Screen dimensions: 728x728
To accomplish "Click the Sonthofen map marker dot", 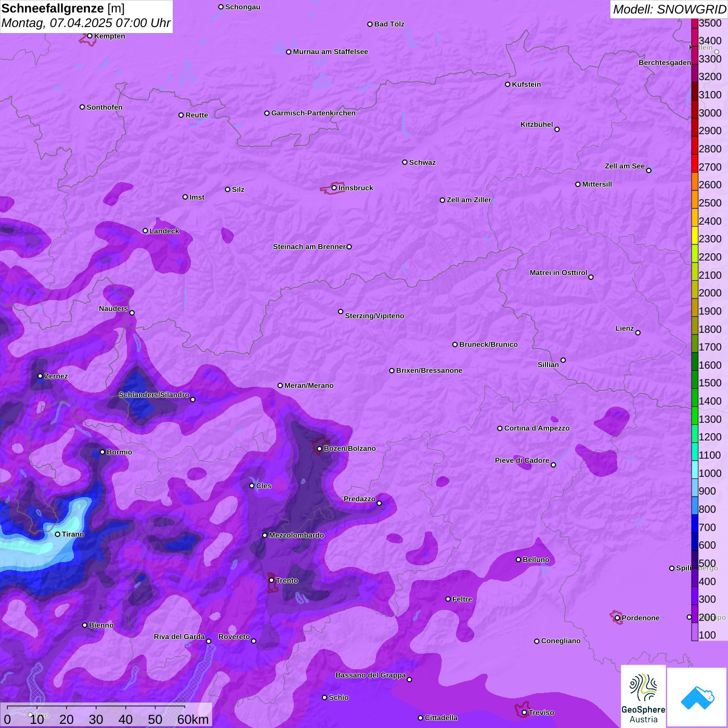I will (x=82, y=107).
